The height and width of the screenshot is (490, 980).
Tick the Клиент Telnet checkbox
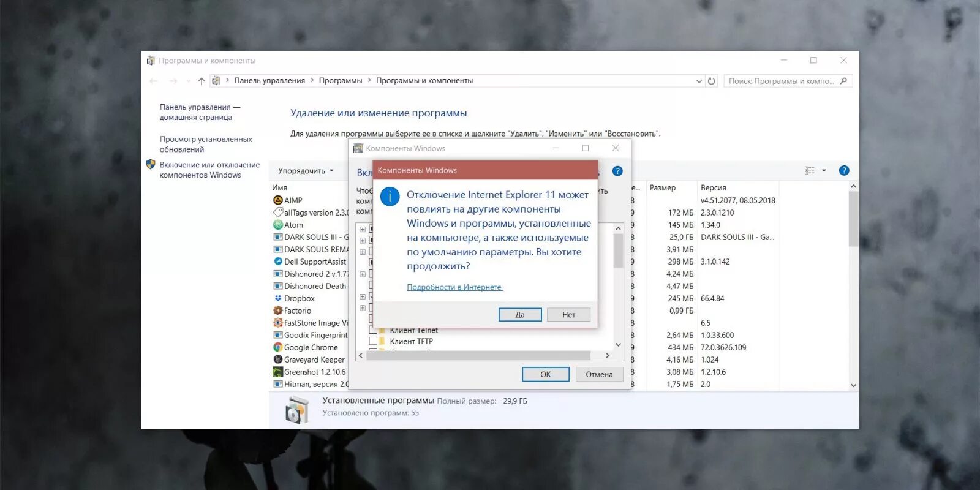click(x=373, y=331)
